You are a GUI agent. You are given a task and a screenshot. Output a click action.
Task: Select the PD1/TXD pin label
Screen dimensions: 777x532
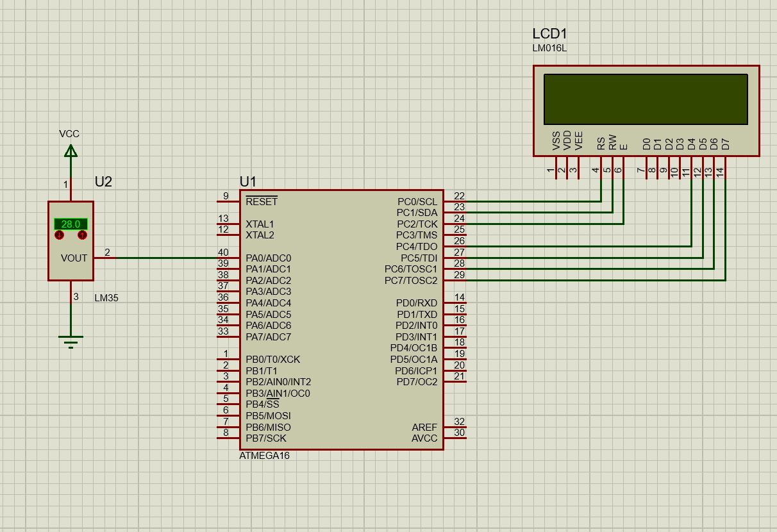(x=417, y=315)
